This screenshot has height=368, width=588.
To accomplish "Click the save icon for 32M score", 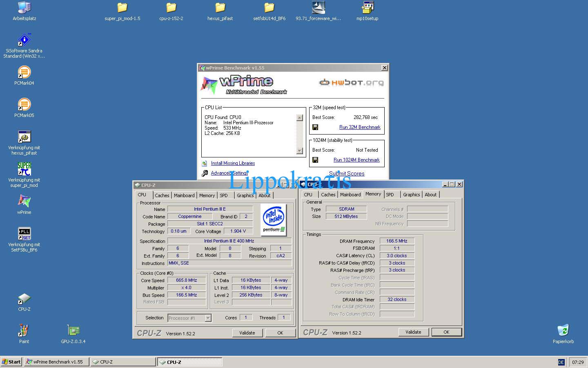I will 315,127.
